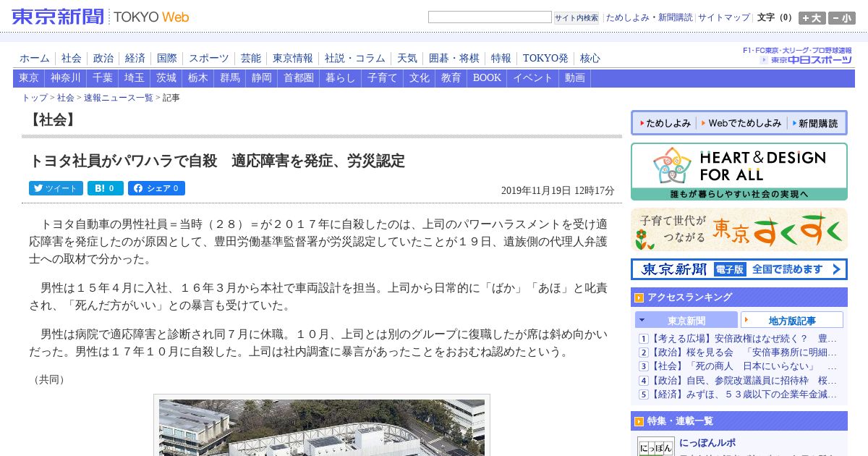Open ためしよみ・新聞購読 header link
868x456 pixels.
click(649, 17)
